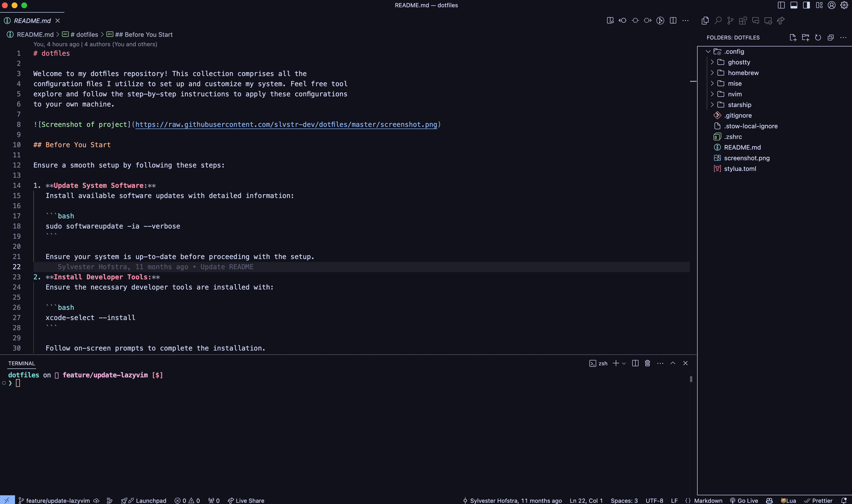This screenshot has width=852, height=504.
Task: Open remote window indicator in status bar
Action: coord(7,500)
